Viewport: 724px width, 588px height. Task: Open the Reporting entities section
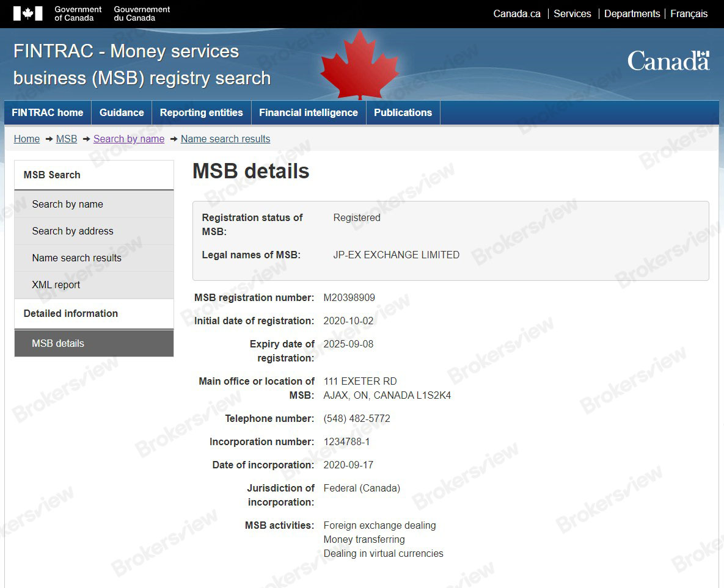pyautogui.click(x=201, y=112)
